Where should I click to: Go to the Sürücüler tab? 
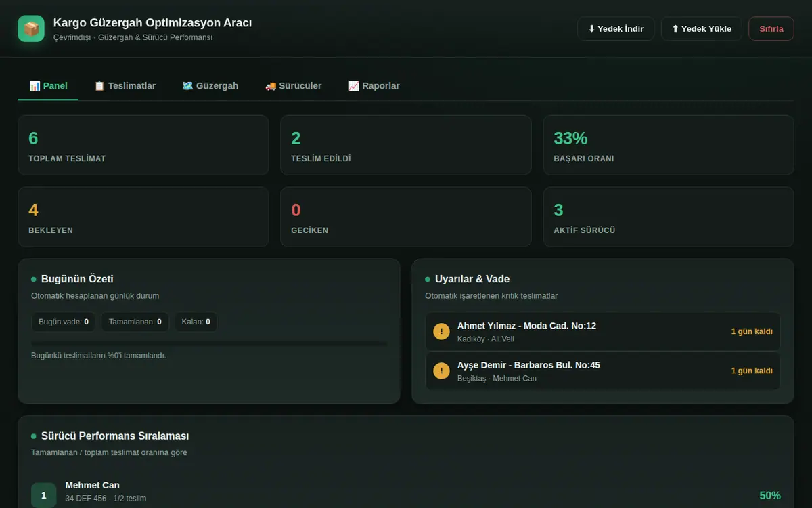pos(293,86)
